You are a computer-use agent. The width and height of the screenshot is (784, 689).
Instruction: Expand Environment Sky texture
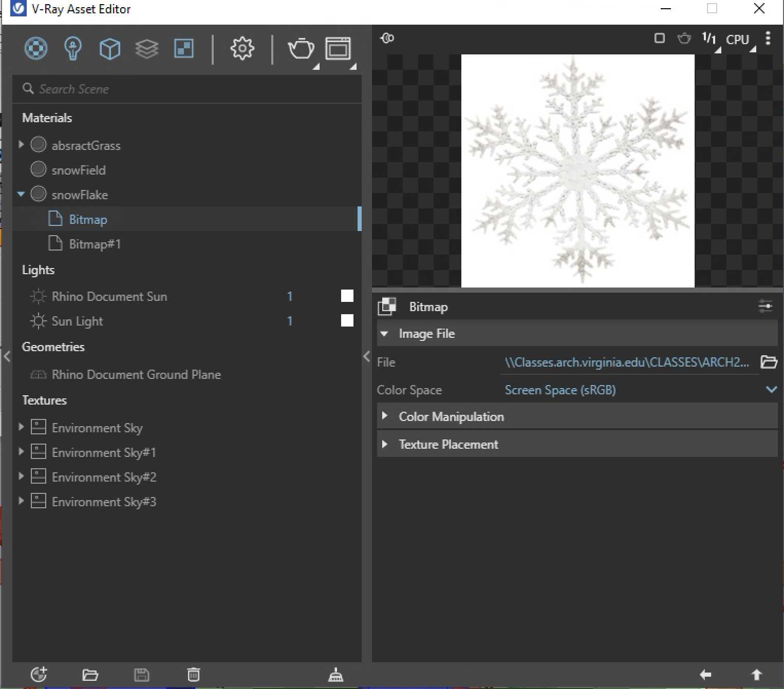coord(21,427)
